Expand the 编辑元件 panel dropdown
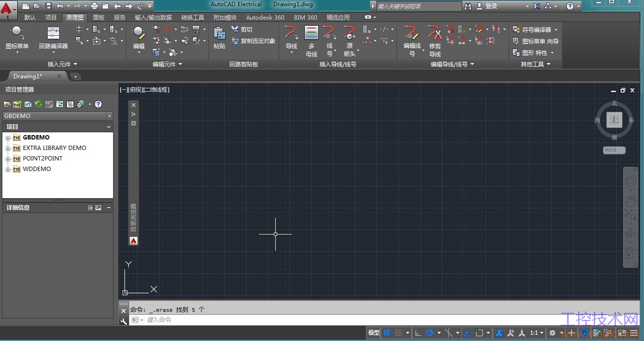644x341 pixels. pyautogui.click(x=167, y=64)
